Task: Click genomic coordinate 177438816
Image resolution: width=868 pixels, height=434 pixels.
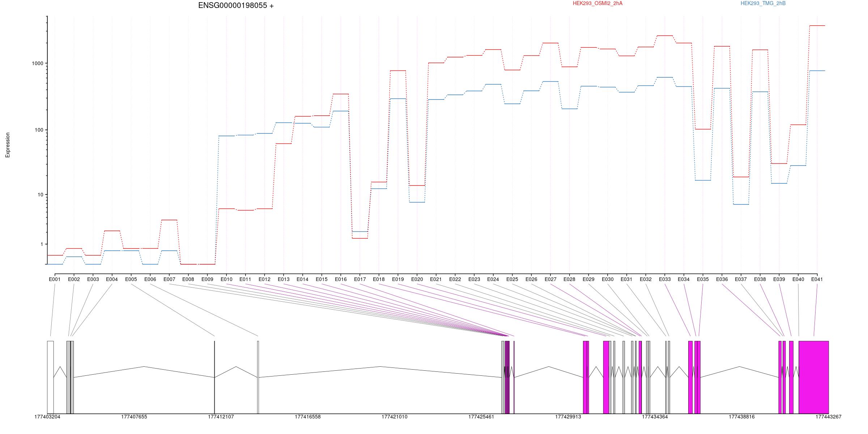Action: tap(742, 417)
